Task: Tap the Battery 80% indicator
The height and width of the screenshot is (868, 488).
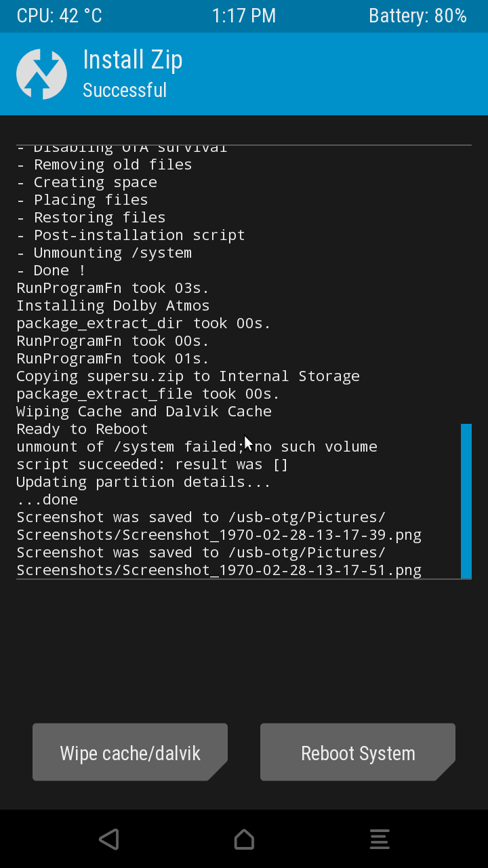Action: pos(418,16)
